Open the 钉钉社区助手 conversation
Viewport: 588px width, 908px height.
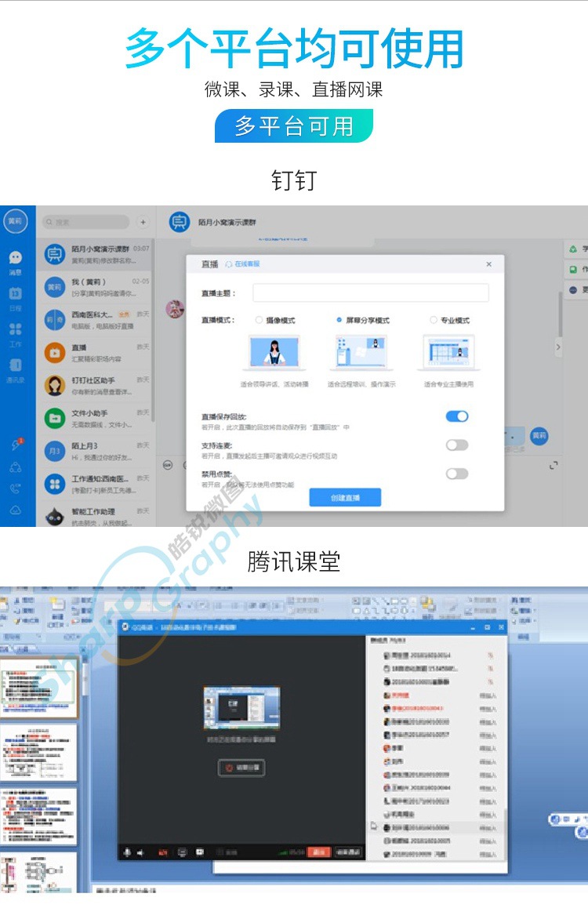tap(96, 385)
